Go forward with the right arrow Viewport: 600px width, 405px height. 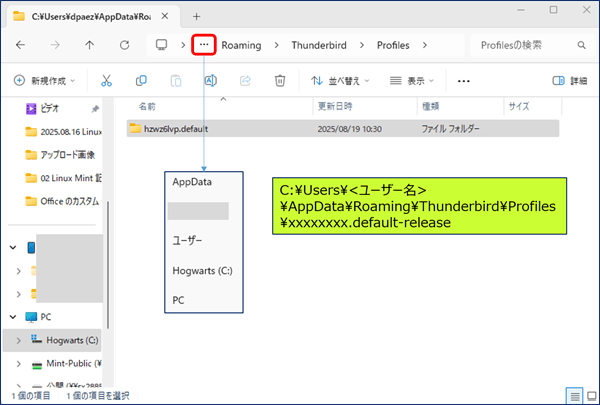coord(55,45)
